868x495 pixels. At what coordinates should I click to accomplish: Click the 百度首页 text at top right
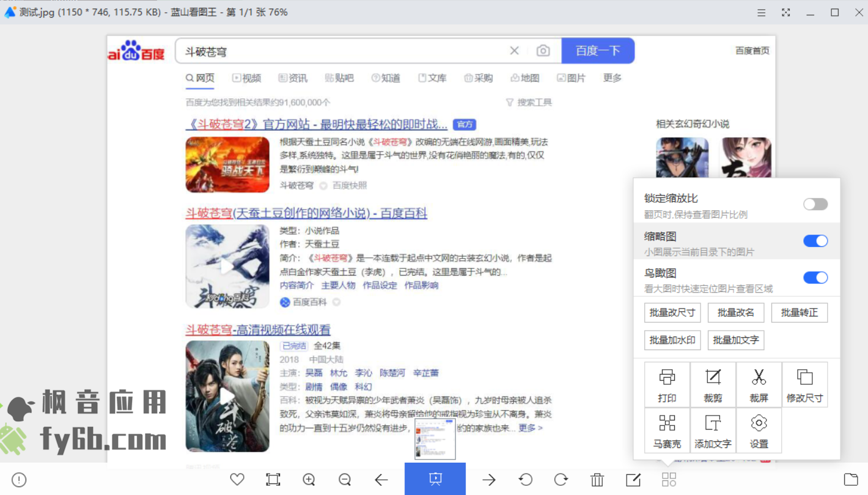752,51
